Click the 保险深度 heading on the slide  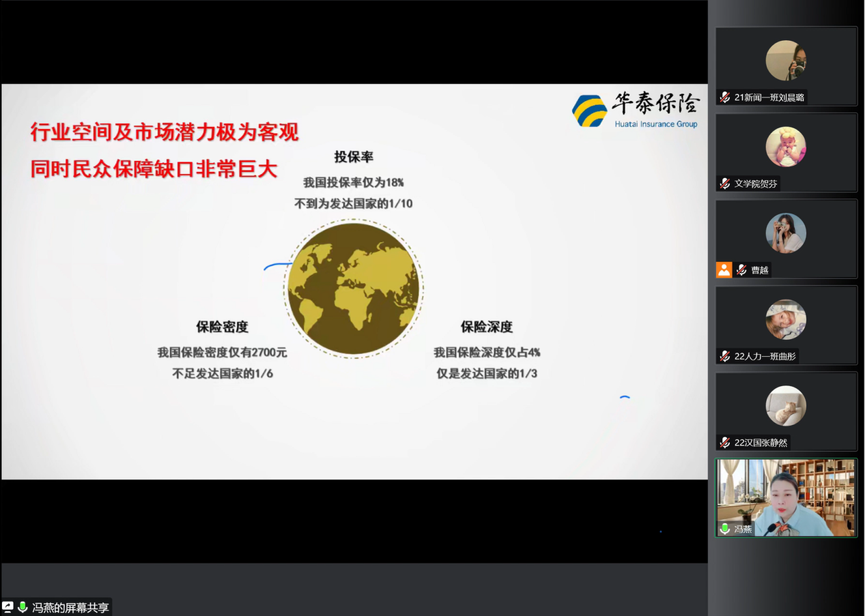point(486,327)
